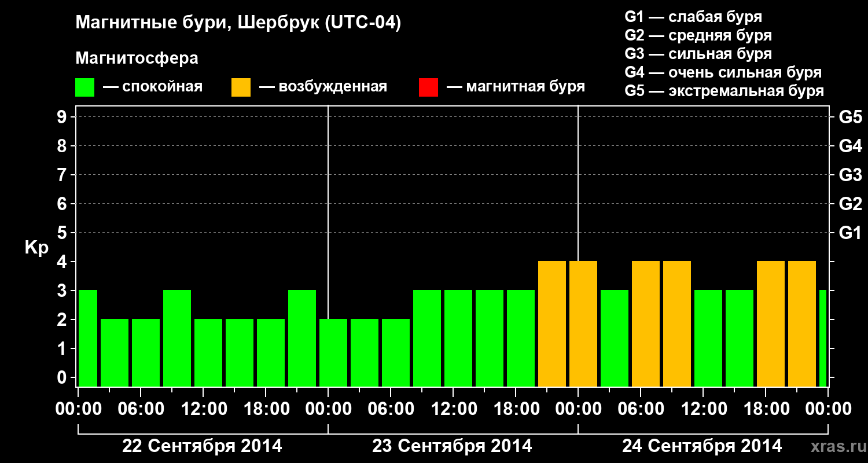The width and height of the screenshot is (868, 463).
Task: Click the '00:00' tick label starting 24 September
Action: (578, 409)
